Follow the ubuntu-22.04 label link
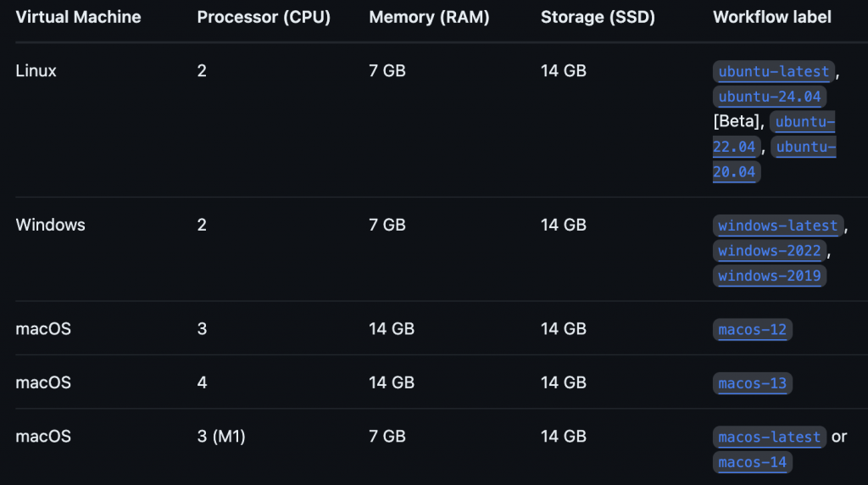Image resolution: width=868 pixels, height=485 pixels. [x=804, y=122]
